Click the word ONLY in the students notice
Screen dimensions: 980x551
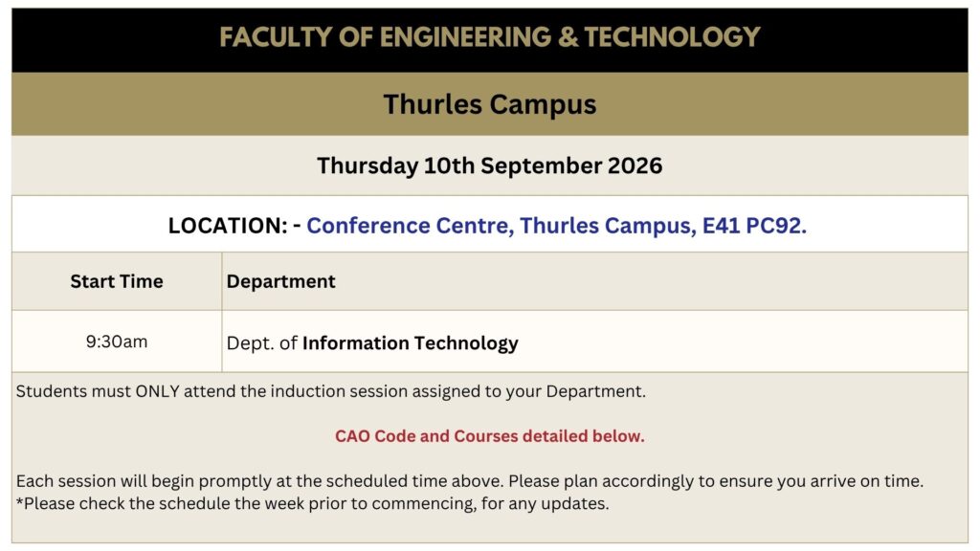(x=158, y=391)
